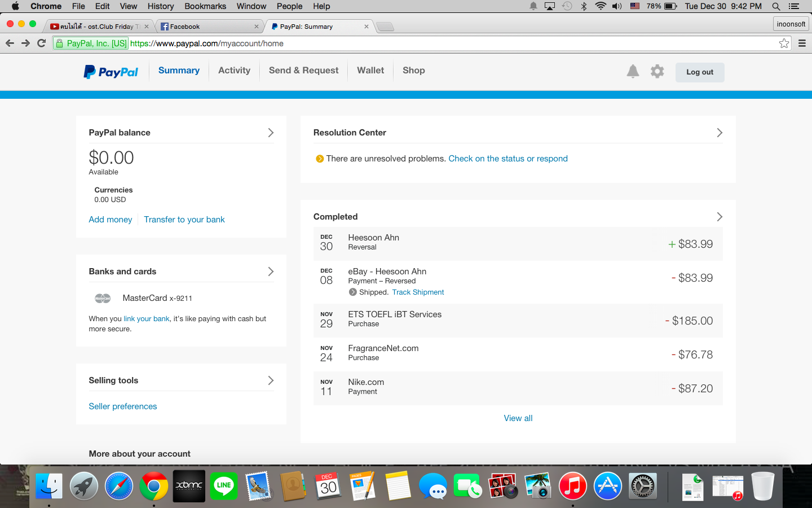Open Finder from the dock
This screenshot has width=812, height=508.
(x=49, y=486)
